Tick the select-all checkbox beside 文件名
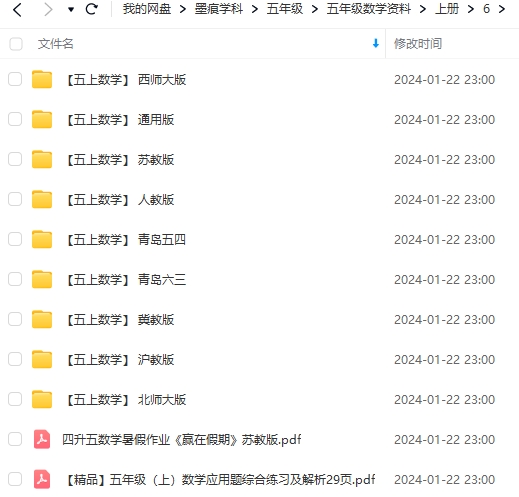This screenshot has width=519, height=497. tap(16, 44)
